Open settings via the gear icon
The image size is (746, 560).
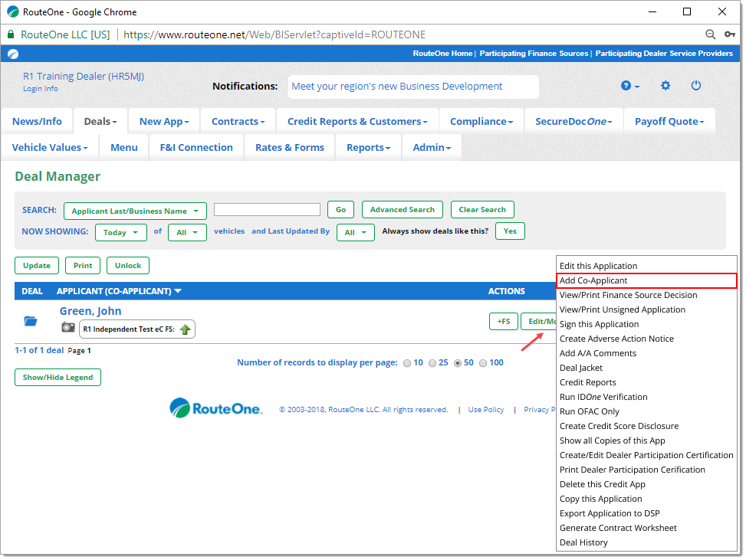coord(665,86)
